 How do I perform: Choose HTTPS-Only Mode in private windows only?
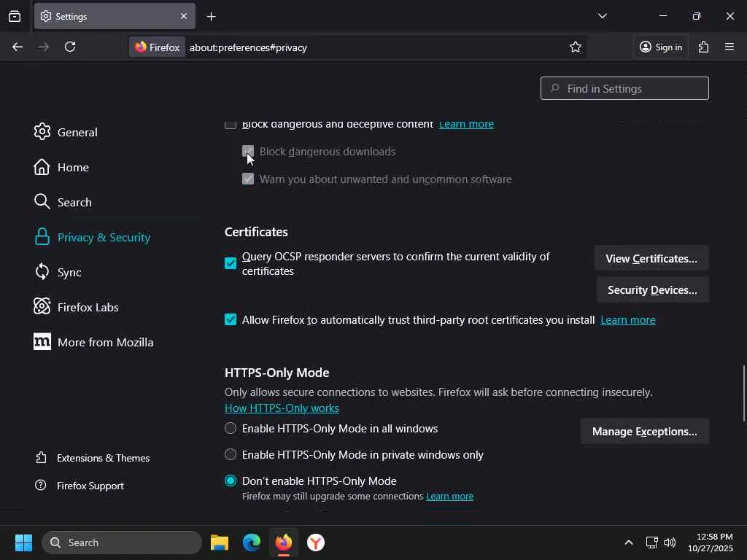(231, 455)
